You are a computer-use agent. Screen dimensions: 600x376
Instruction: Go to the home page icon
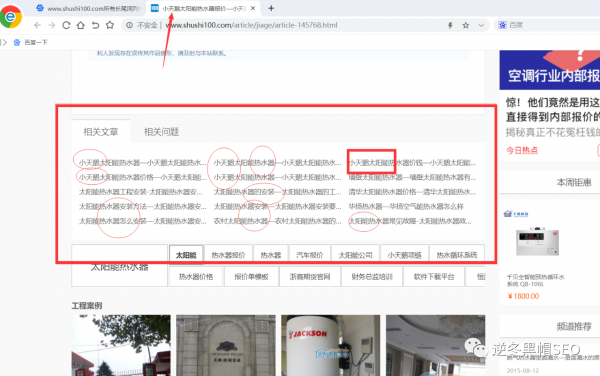(81, 25)
